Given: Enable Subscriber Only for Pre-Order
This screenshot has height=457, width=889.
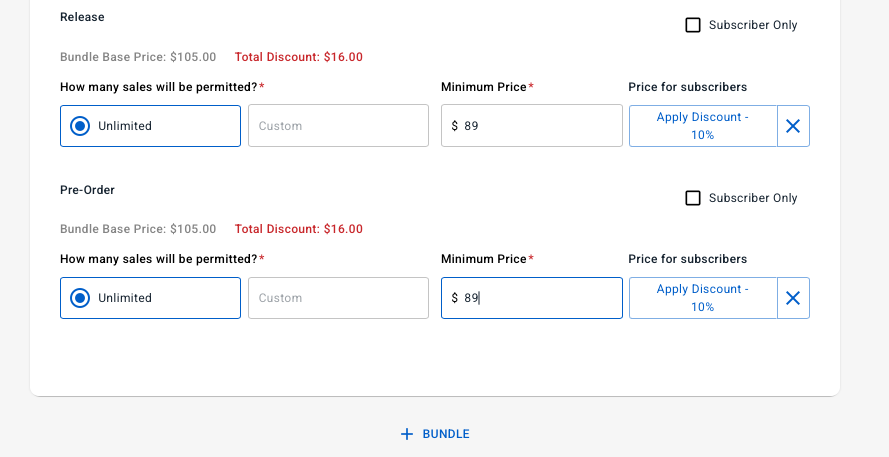Looking at the screenshot, I should (x=693, y=198).
